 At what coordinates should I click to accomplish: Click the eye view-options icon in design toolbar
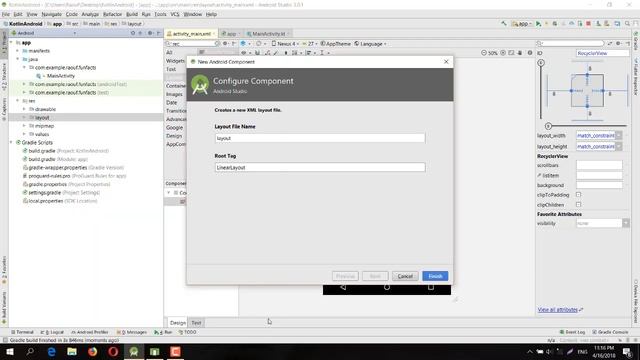point(244,53)
